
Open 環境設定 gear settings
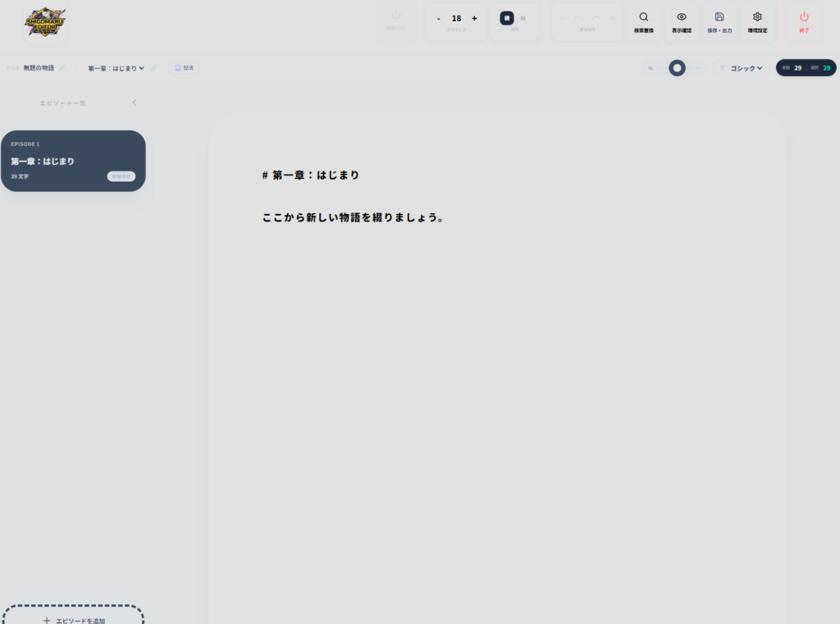click(757, 21)
